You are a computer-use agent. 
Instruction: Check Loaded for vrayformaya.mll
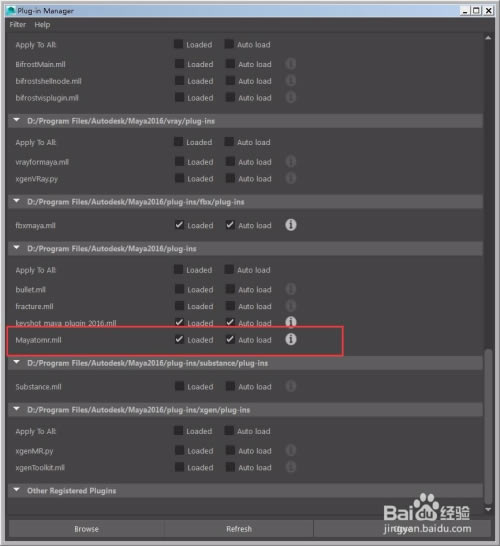[x=179, y=162]
